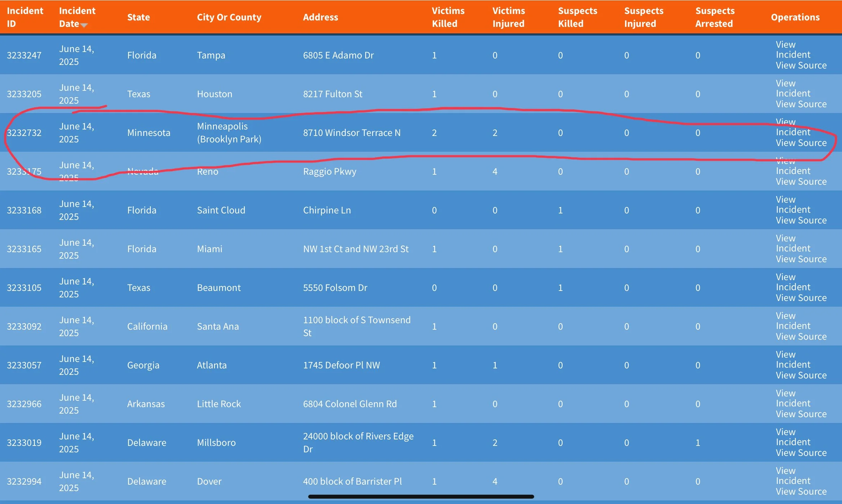Screen dimensions: 842x504
Task: Tap the home indicator bar at bottom
Action: [421, 497]
